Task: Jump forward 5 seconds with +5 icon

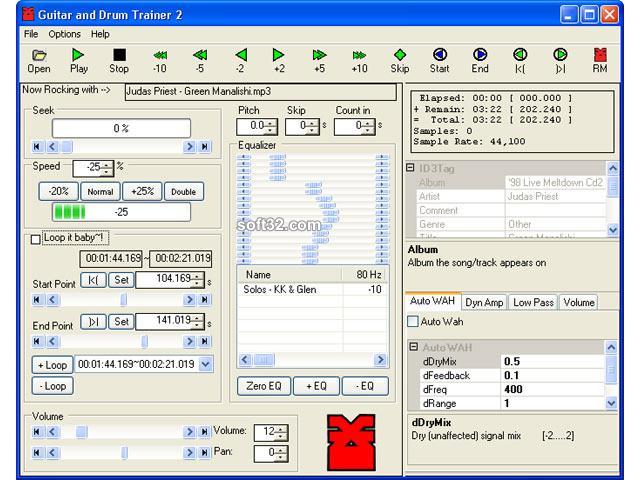Action: coord(319,61)
